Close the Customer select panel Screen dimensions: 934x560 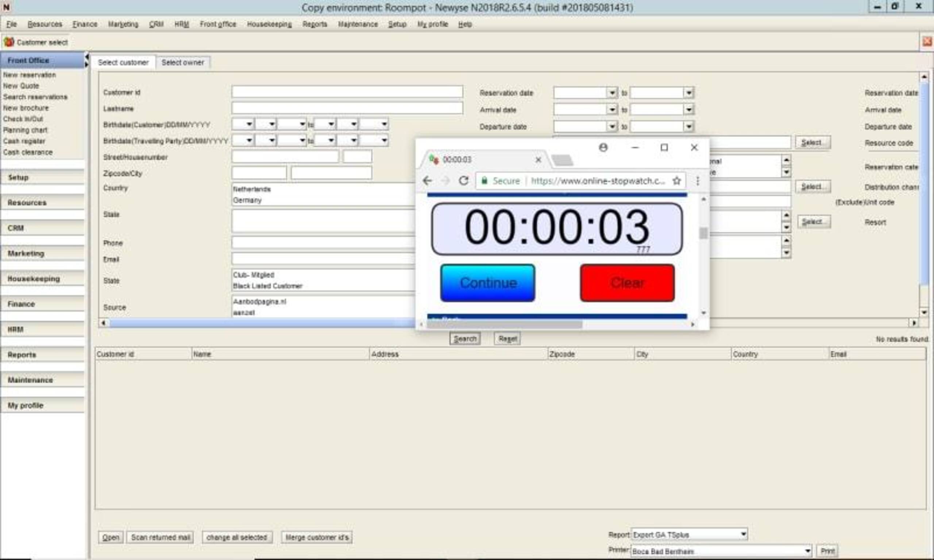927,42
